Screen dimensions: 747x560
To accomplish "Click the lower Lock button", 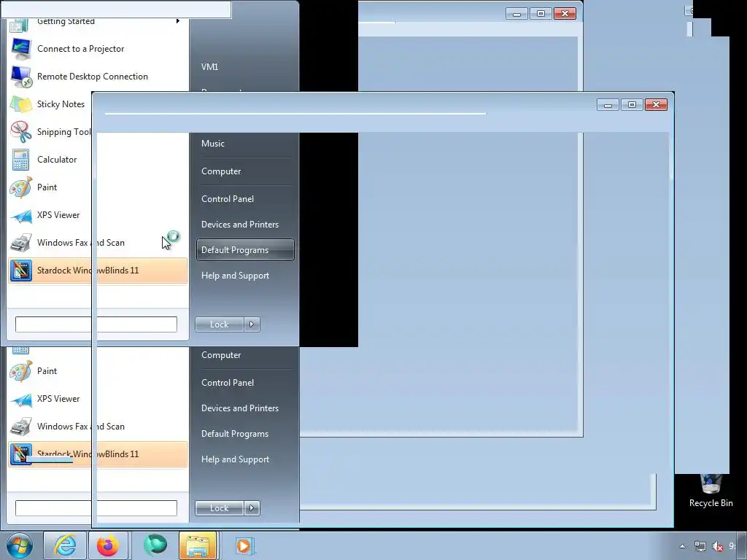I will tap(219, 508).
